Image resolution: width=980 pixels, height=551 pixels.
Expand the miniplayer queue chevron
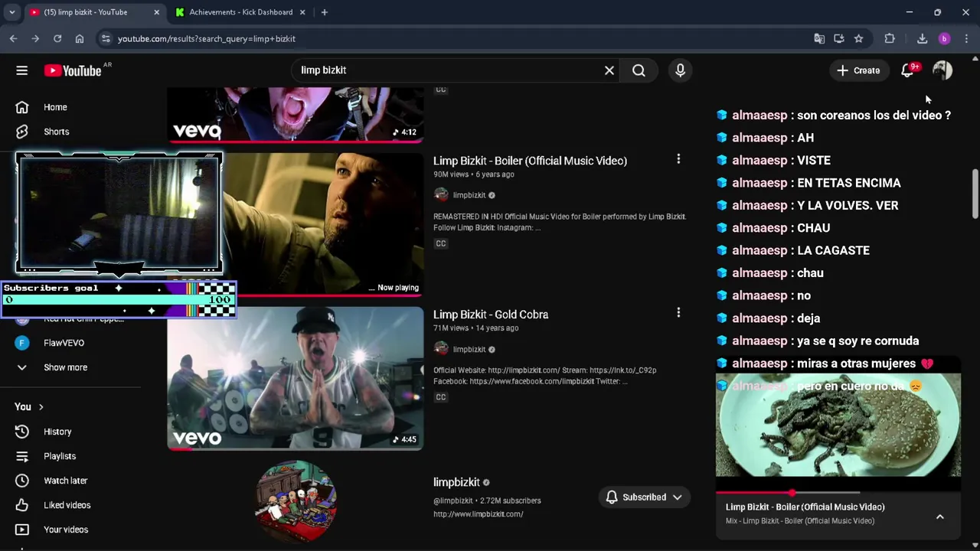[939, 517]
